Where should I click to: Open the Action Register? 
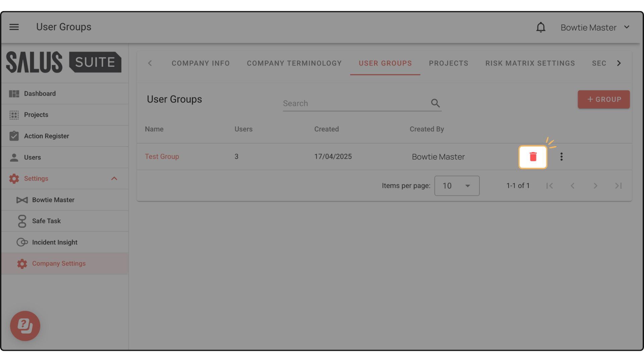coord(46,136)
